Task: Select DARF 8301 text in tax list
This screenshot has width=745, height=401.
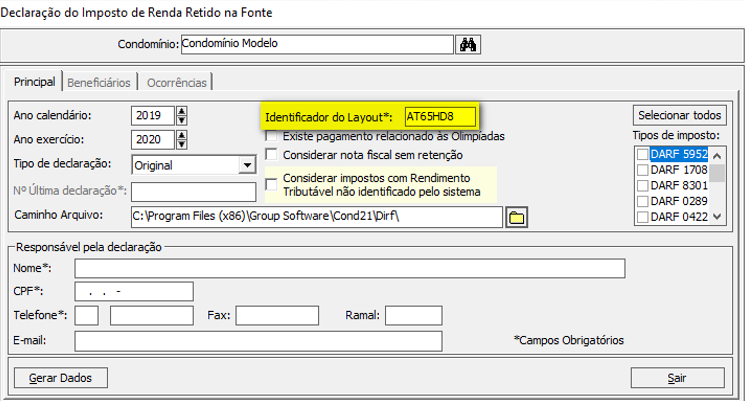Action: pyautogui.click(x=679, y=185)
